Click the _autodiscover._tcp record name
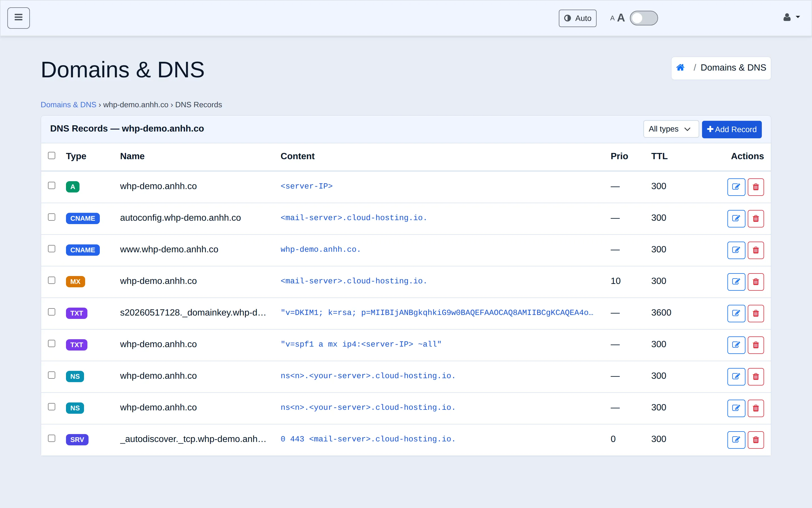The image size is (812, 508). 193,439
